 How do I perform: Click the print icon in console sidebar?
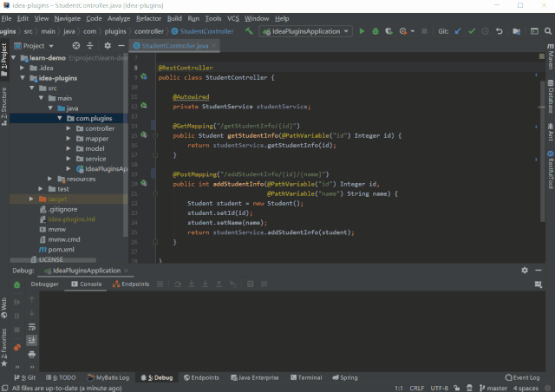(32, 353)
